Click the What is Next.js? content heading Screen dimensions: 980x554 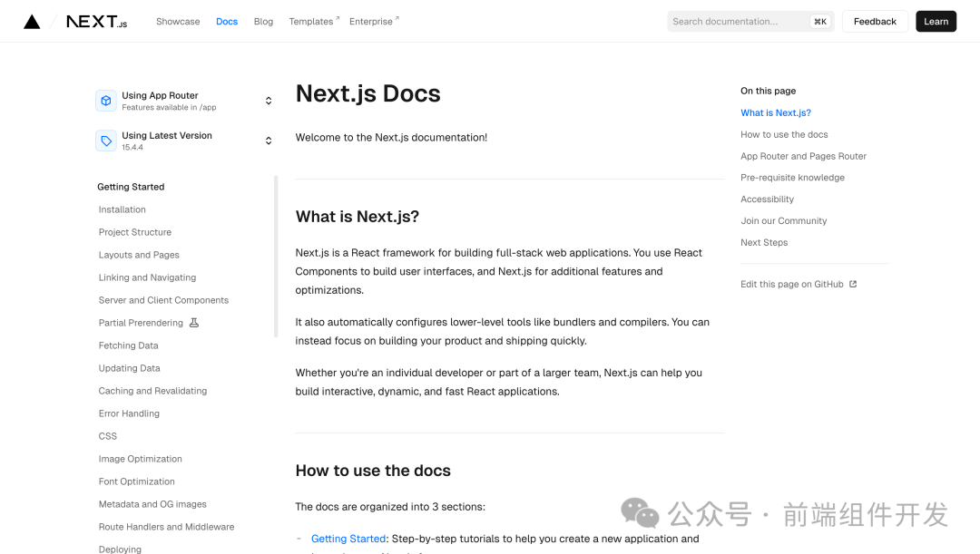point(357,217)
